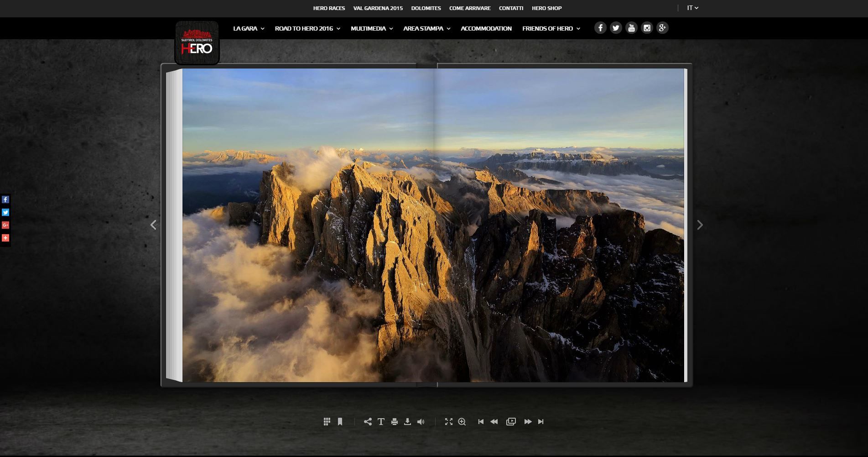The width and height of the screenshot is (868, 457).
Task: Zoom in on the page
Action: (x=462, y=421)
